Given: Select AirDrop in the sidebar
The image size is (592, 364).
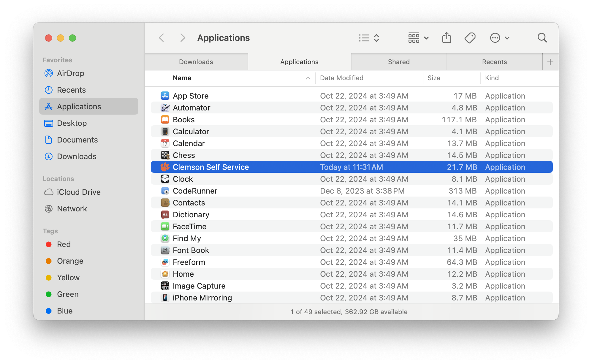Looking at the screenshot, I should (89, 73).
